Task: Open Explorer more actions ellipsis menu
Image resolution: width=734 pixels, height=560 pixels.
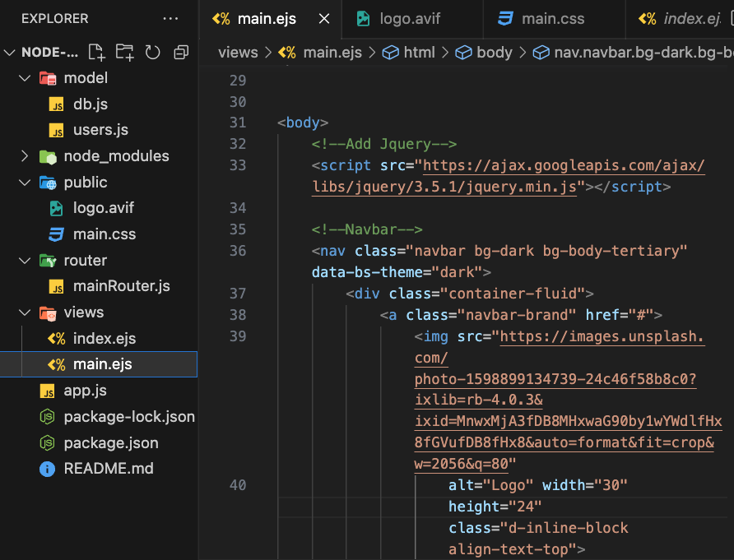Action: tap(170, 19)
